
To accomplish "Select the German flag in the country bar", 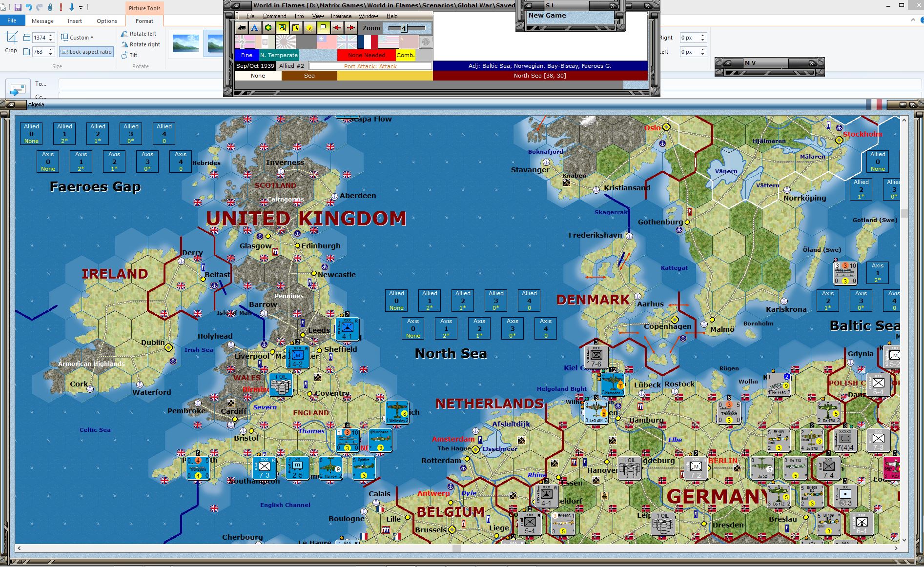I will click(245, 42).
